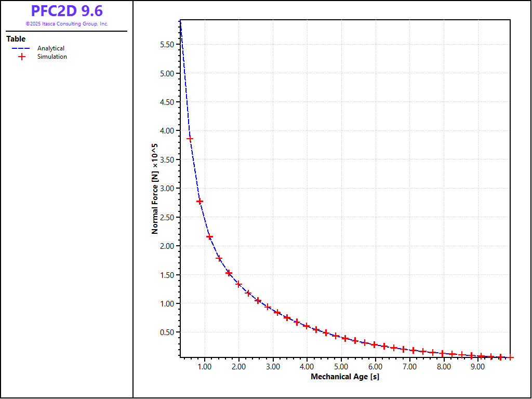532x399 pixels.
Task: Click the 5.00 x-axis tick label
Action: point(341,367)
